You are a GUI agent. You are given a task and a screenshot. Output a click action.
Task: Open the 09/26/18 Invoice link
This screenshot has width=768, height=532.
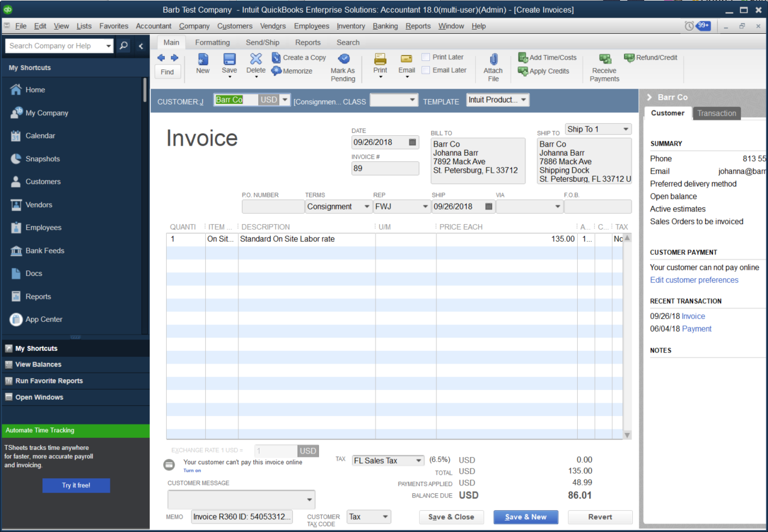pyautogui.click(x=693, y=316)
